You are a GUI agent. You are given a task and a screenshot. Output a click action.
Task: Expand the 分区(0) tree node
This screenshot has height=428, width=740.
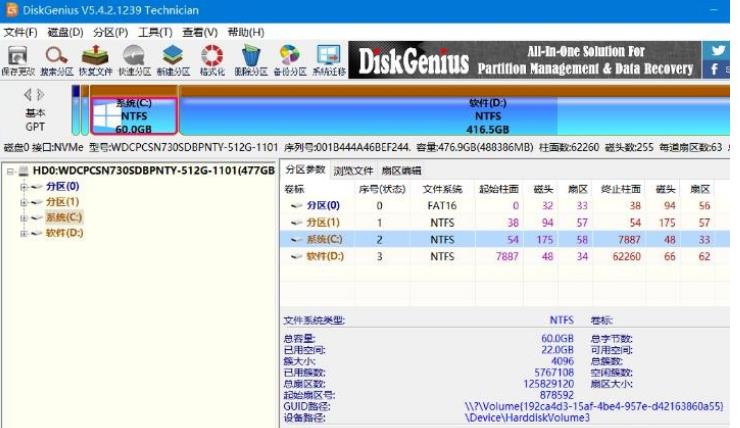point(23,187)
